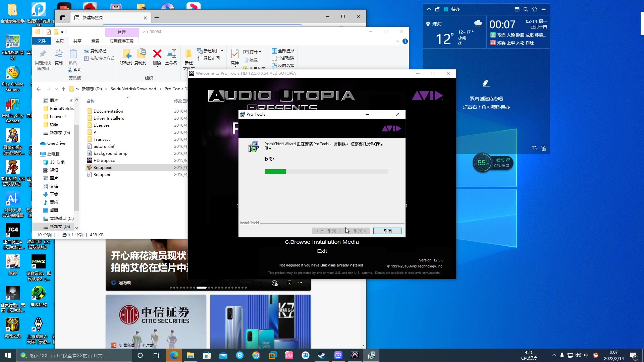Switch to the 共享 ribbon tab
The width and height of the screenshot is (644, 362).
(x=77, y=41)
